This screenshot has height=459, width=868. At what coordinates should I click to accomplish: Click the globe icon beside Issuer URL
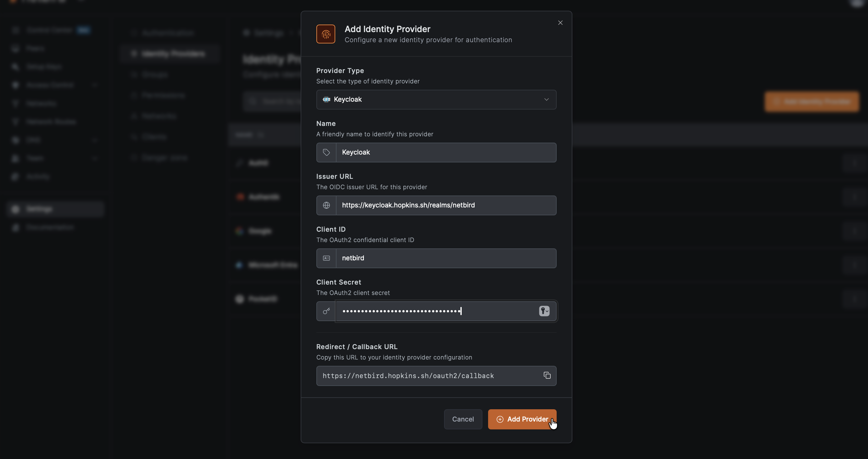click(326, 205)
